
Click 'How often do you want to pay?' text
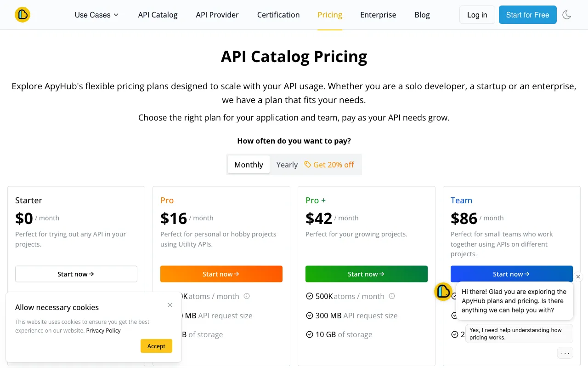click(x=294, y=141)
